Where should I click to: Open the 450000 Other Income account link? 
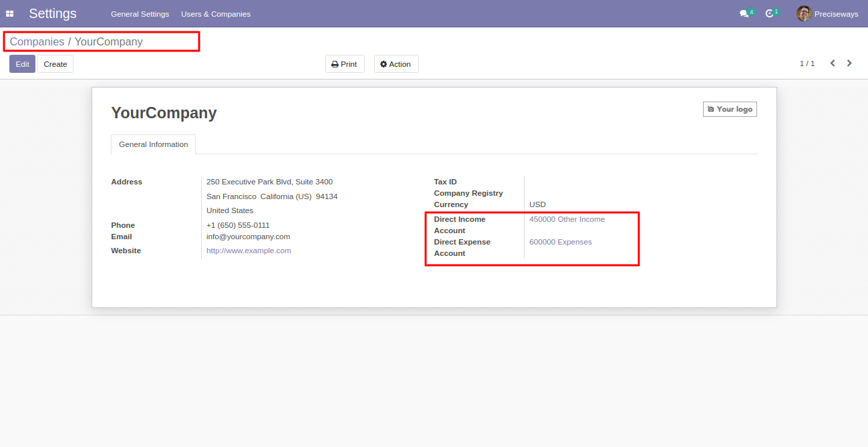(567, 219)
